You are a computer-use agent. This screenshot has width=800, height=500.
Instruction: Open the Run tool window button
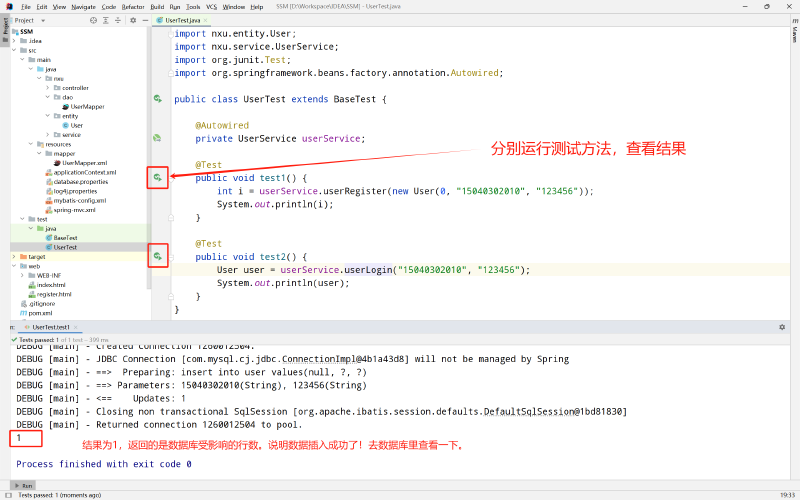pyautogui.click(x=23, y=486)
